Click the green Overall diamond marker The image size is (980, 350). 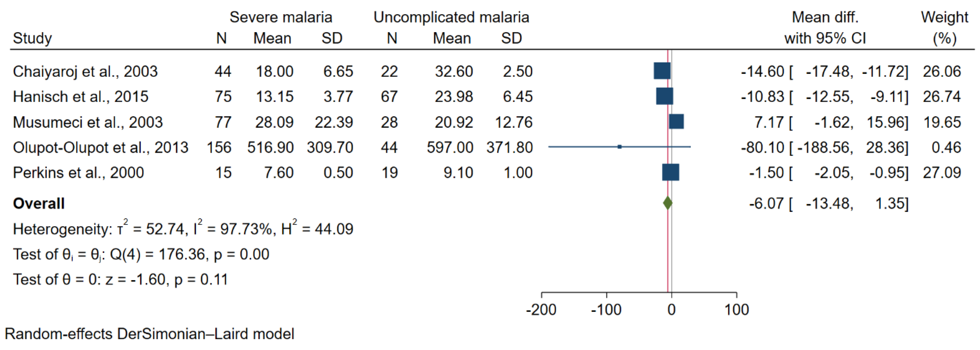[x=667, y=203]
